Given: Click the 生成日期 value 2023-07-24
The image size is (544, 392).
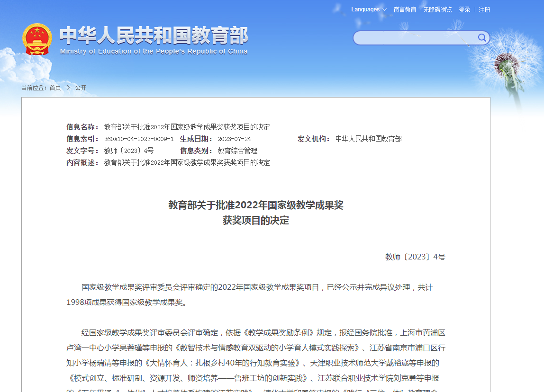Looking at the screenshot, I should (234, 139).
